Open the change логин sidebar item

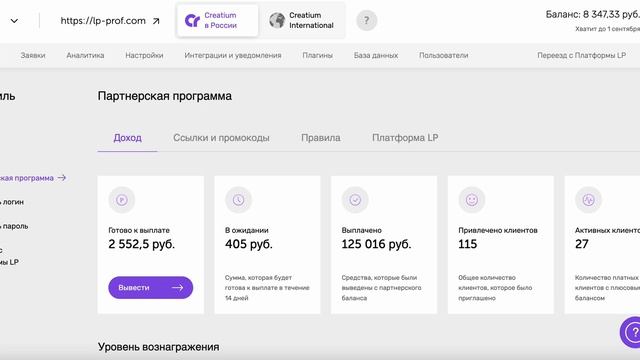pos(12,202)
